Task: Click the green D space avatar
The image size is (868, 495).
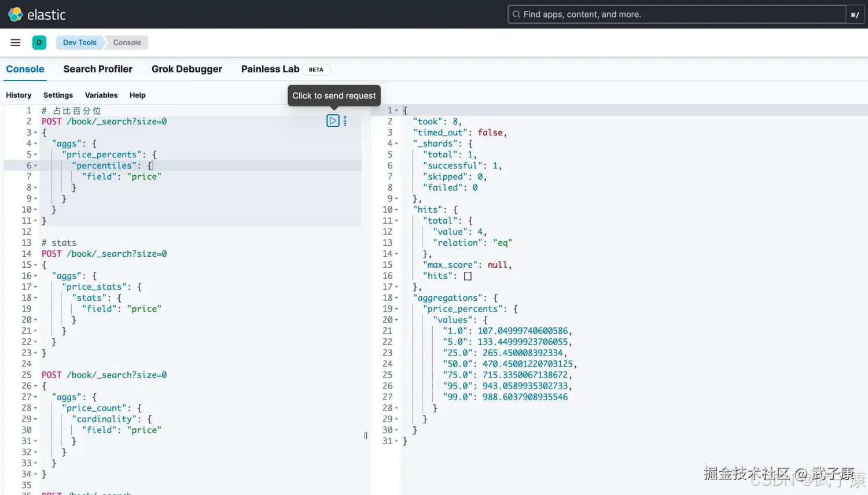Action: [x=39, y=42]
